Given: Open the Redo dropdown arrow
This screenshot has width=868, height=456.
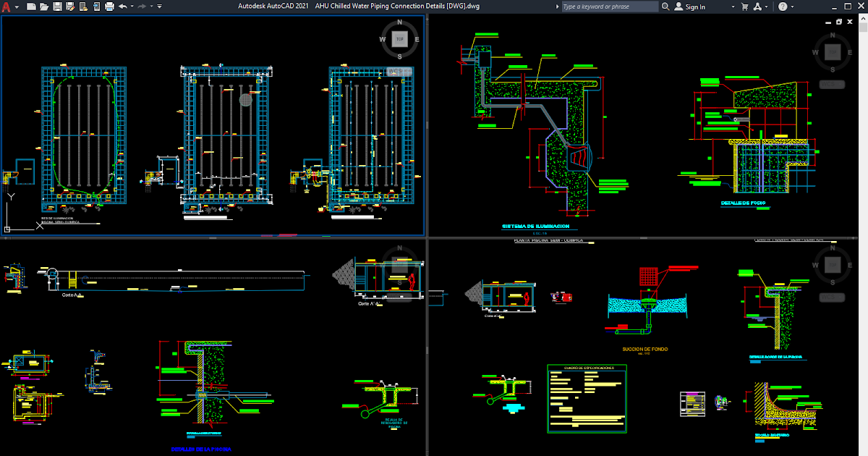Looking at the screenshot, I should click(151, 6).
